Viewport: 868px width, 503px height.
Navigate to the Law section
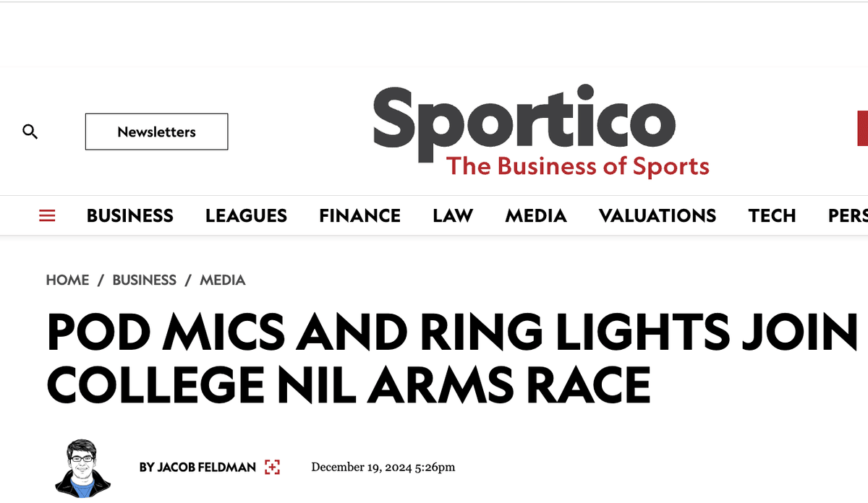pyautogui.click(x=453, y=215)
